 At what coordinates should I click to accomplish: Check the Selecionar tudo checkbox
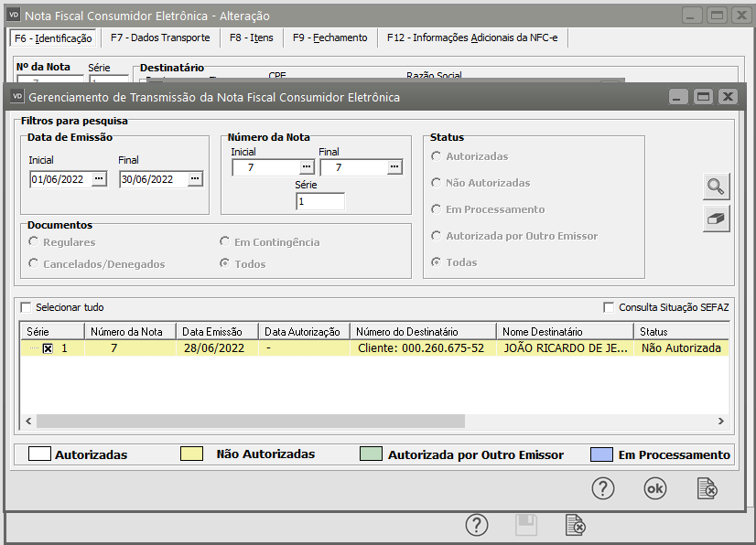pyautogui.click(x=26, y=308)
